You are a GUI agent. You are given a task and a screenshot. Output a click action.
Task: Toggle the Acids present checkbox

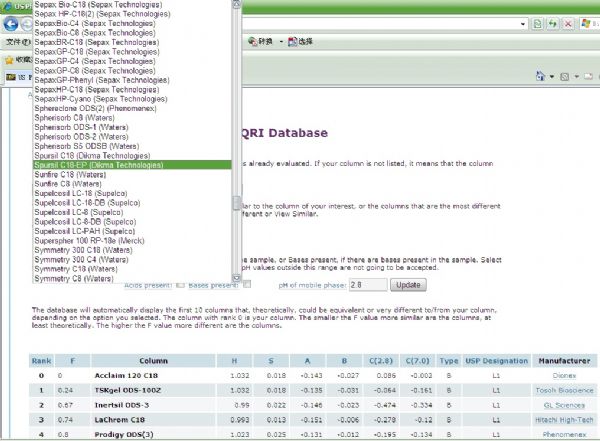[178, 285]
